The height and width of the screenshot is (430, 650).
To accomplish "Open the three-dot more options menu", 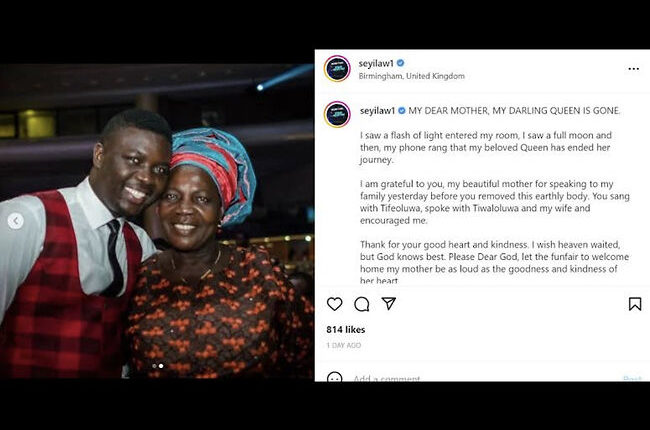I will 633,69.
